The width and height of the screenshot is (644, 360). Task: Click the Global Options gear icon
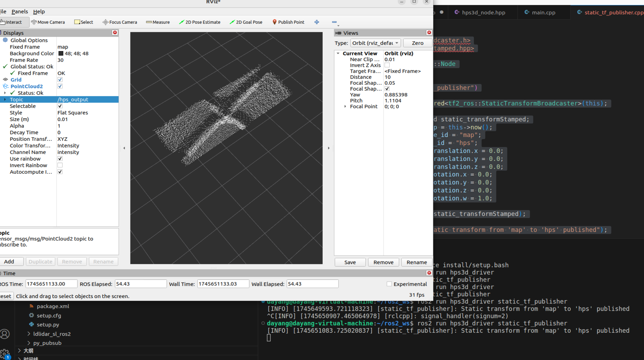click(x=5, y=40)
